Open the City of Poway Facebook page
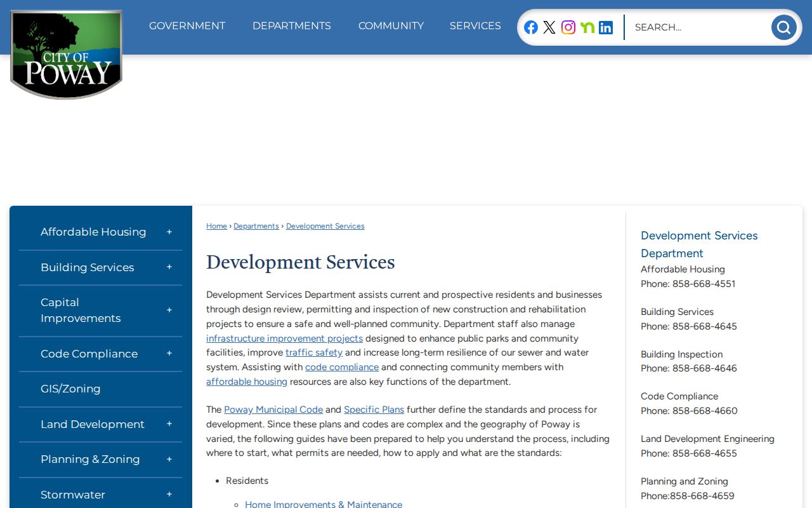 pyautogui.click(x=531, y=27)
